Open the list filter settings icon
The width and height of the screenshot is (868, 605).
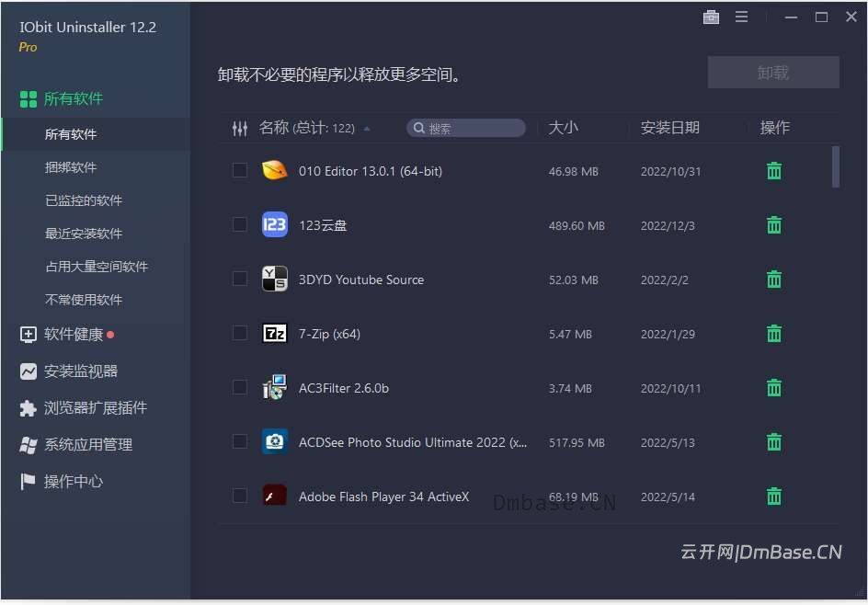[x=240, y=129]
